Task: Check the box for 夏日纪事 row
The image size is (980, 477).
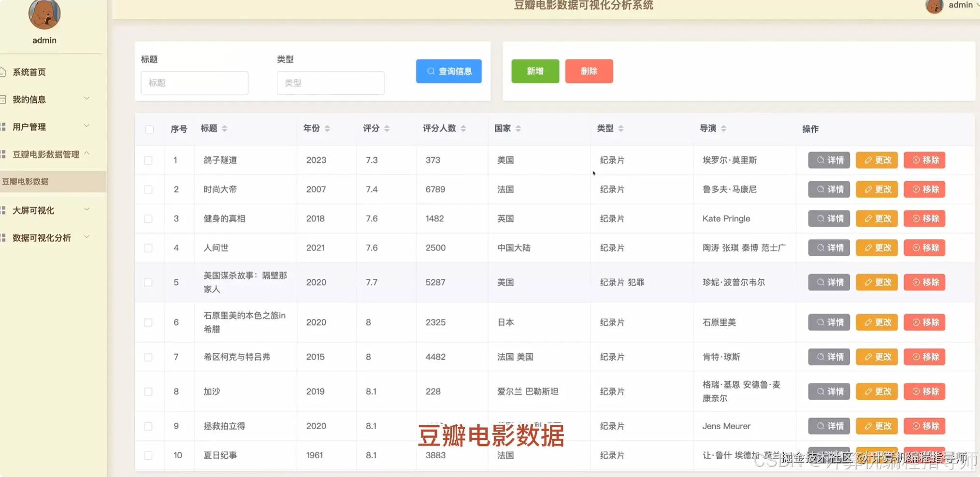Action: [148, 456]
